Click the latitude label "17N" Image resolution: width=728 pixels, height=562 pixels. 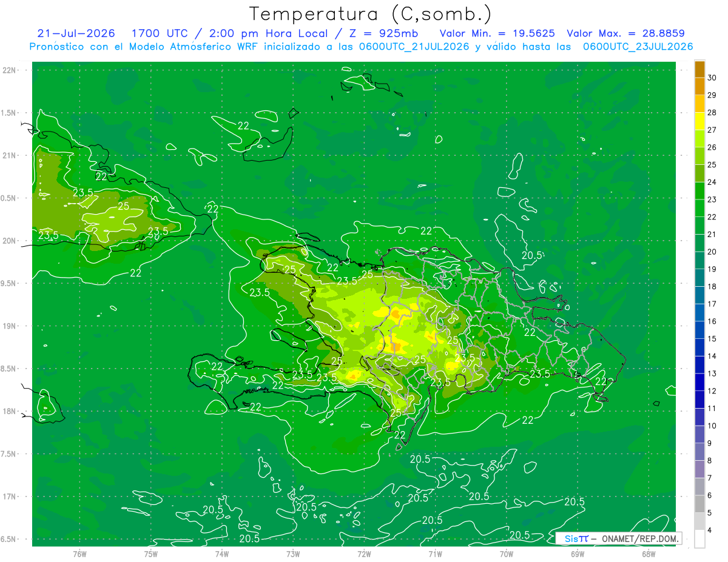pos(10,497)
